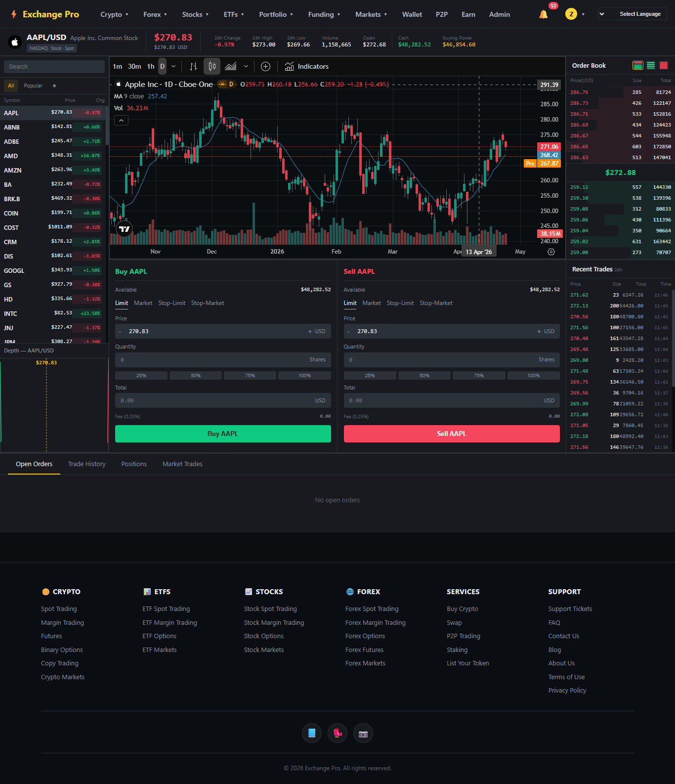
Task: Select the bars chart style icon
Action: pyautogui.click(x=193, y=66)
